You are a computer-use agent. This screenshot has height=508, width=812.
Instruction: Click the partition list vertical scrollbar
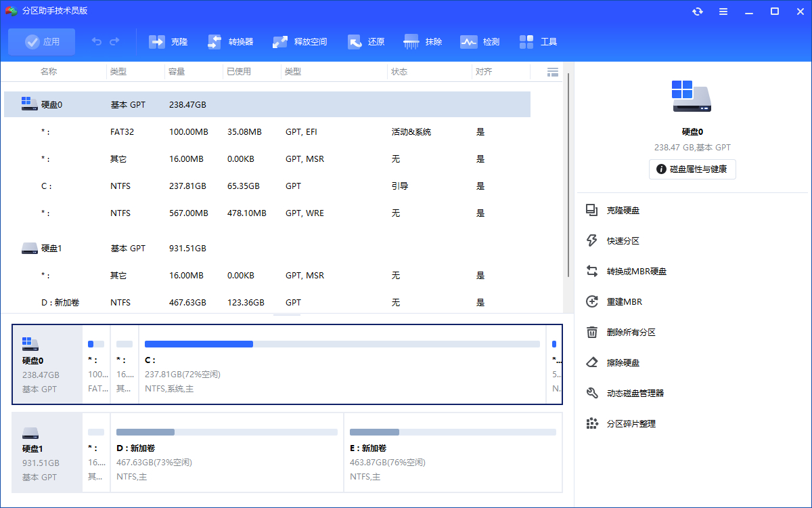(568, 175)
